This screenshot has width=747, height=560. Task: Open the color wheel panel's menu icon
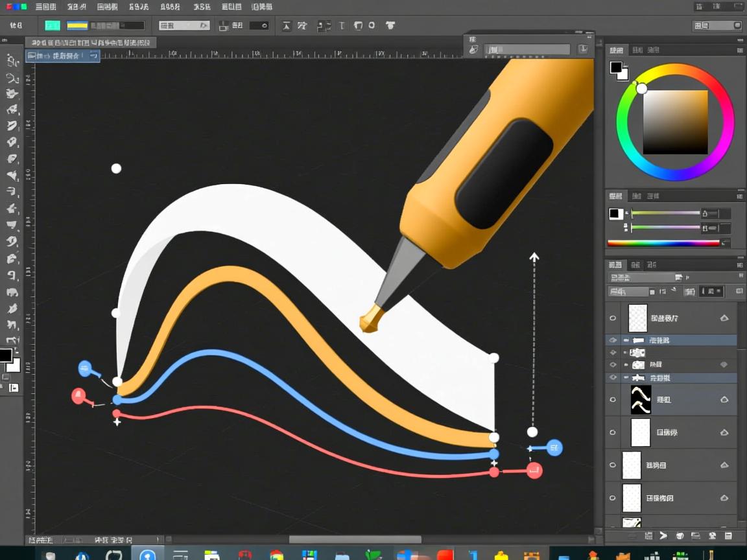point(740,50)
